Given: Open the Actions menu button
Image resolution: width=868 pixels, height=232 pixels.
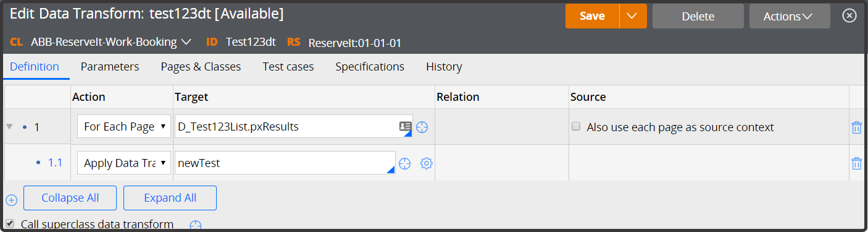Looking at the screenshot, I should [790, 16].
